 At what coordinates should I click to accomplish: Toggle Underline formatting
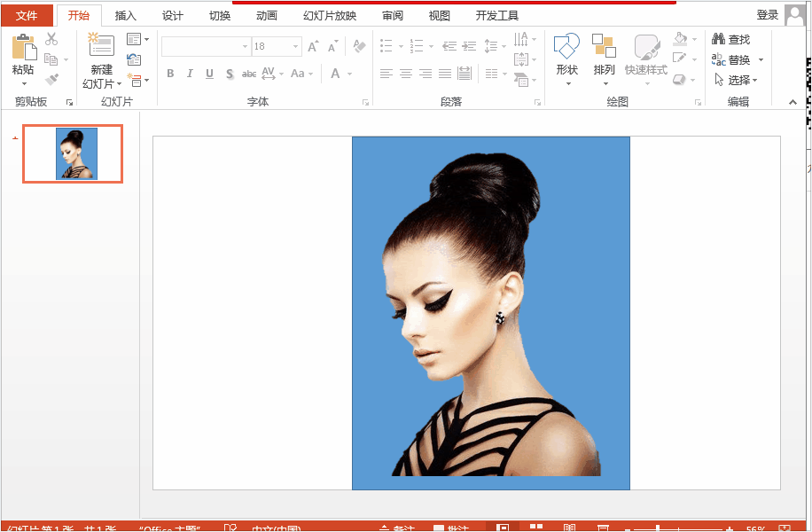209,74
